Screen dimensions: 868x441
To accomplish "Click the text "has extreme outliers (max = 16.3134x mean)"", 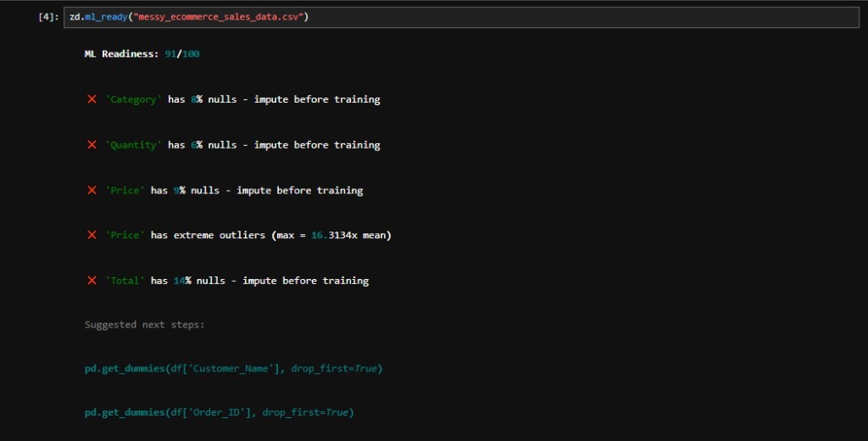I will point(271,236).
